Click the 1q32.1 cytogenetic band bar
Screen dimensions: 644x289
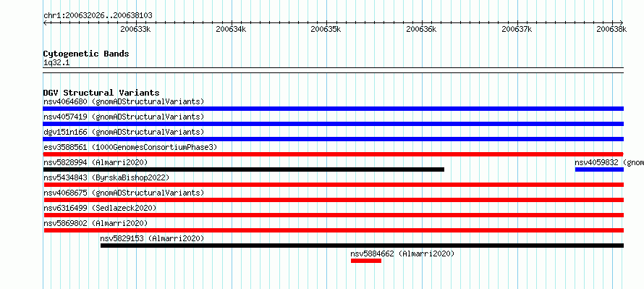coord(333,70)
